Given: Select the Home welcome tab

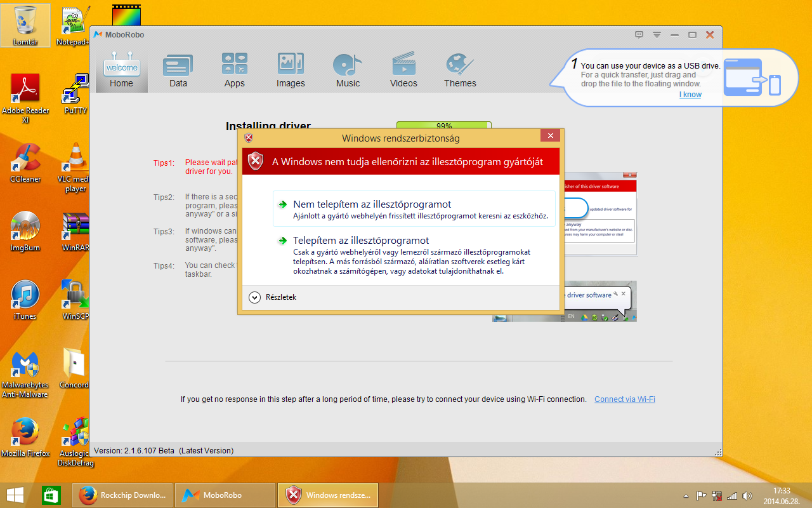Looking at the screenshot, I should (x=121, y=70).
